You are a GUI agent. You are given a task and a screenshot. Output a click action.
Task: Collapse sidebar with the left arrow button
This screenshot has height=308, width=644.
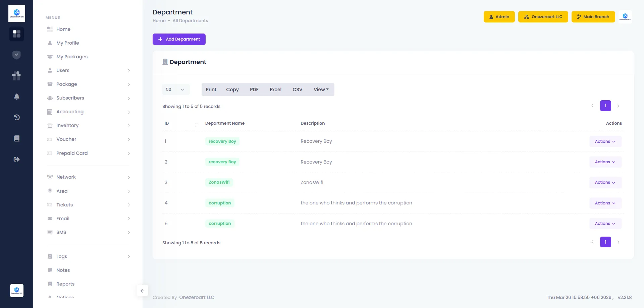[x=142, y=291]
